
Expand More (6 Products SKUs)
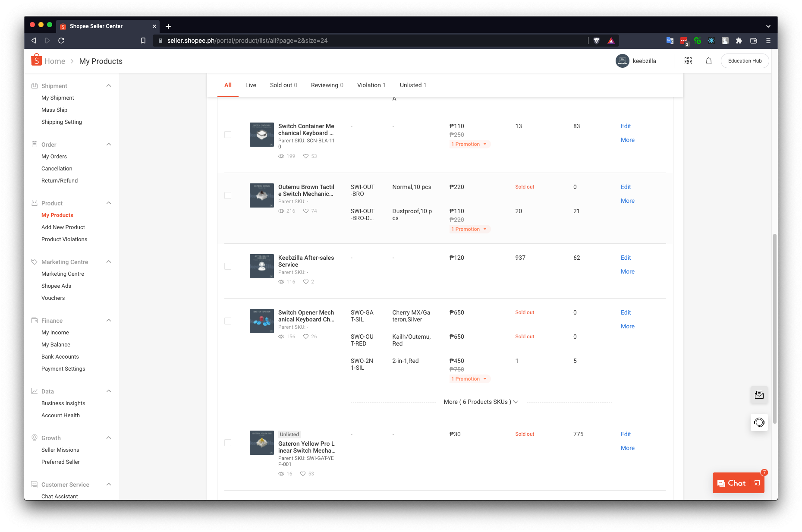(481, 402)
